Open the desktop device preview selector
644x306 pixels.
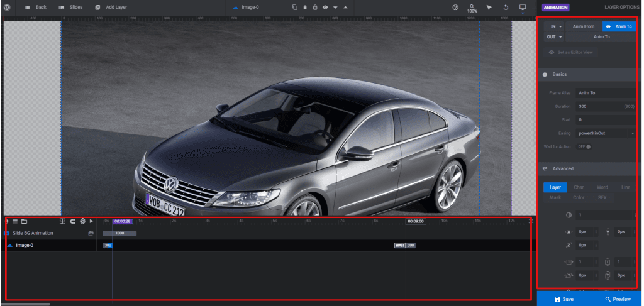tap(523, 8)
